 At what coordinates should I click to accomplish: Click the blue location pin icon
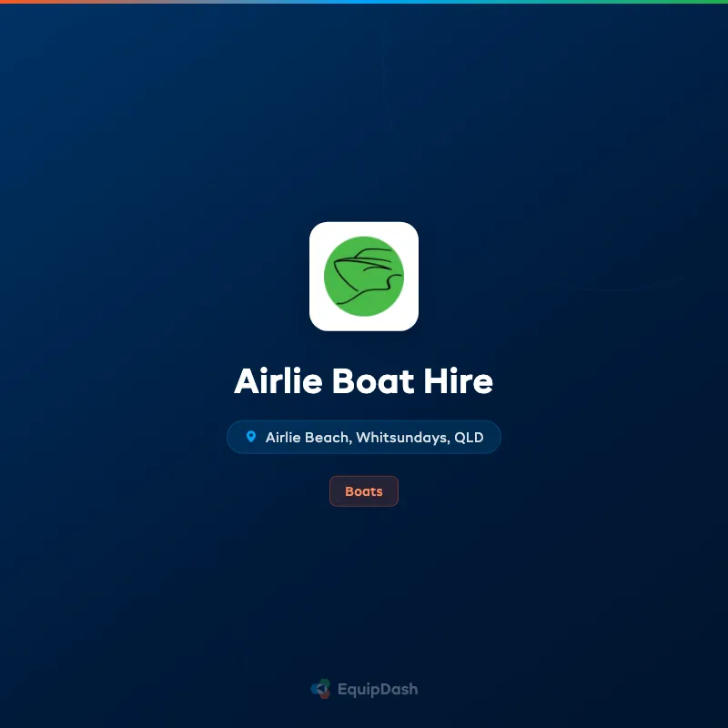251,437
